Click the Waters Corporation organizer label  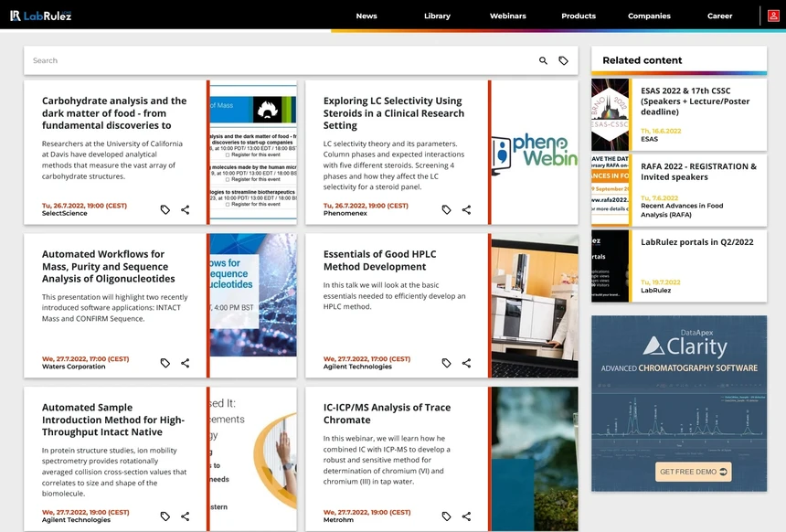(74, 367)
